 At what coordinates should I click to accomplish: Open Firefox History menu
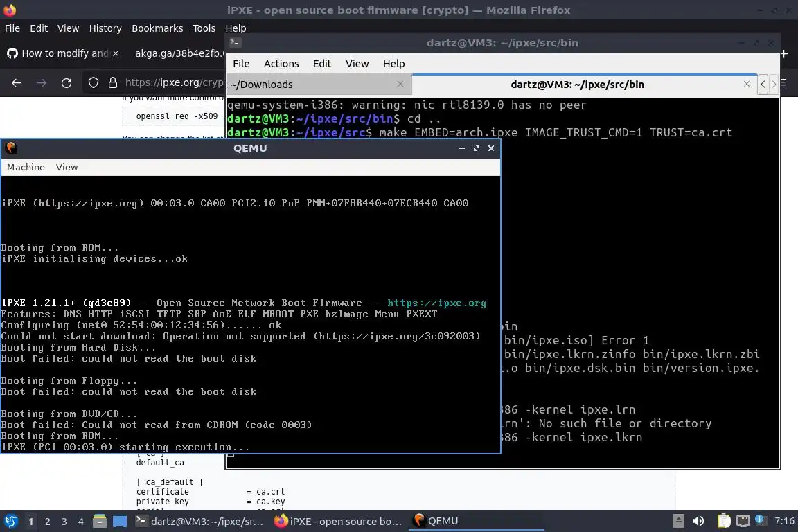pyautogui.click(x=105, y=28)
